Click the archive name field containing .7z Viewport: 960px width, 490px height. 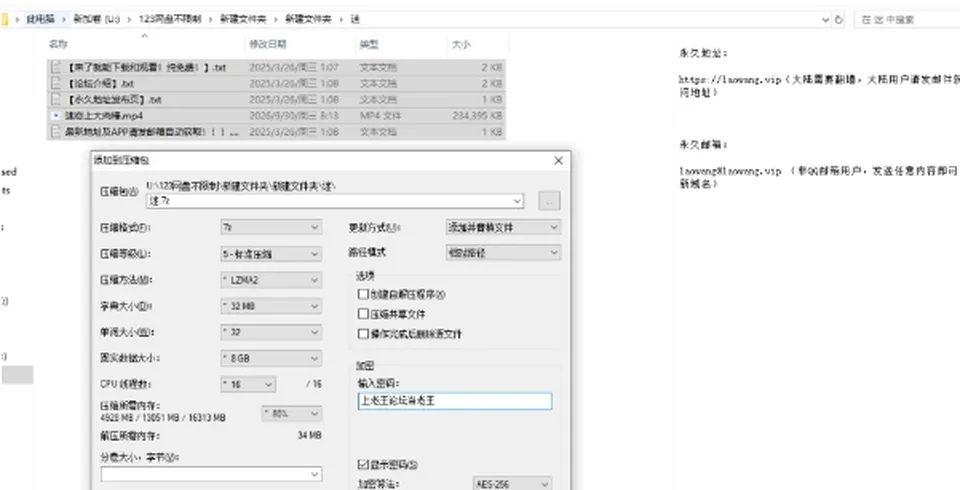point(335,200)
